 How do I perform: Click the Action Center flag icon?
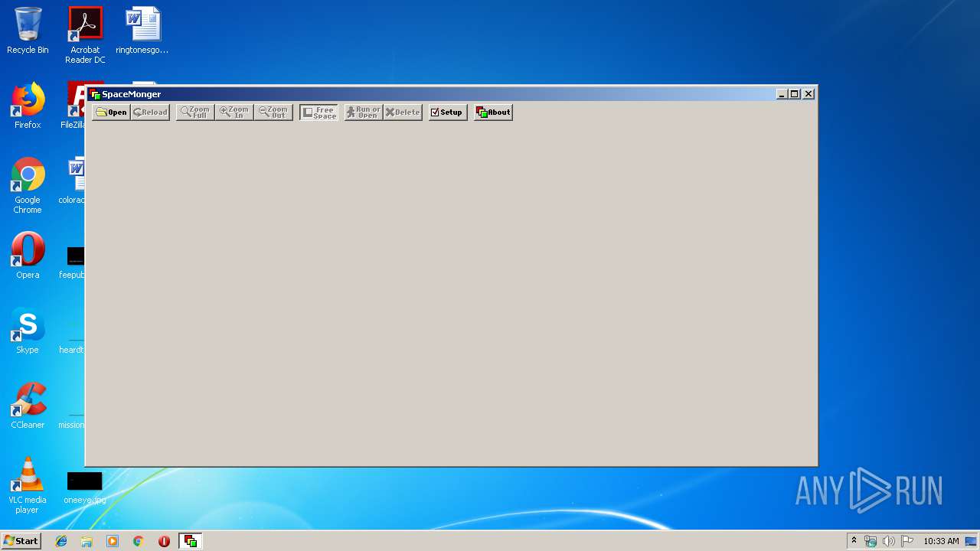click(x=907, y=541)
